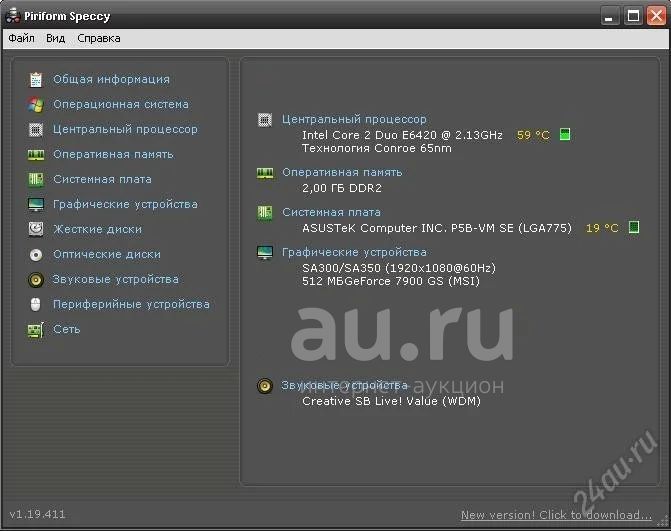Viewport: 671px width, 531px height.
Task: Click the Технология Conroe 65nm text
Action: [x=377, y=148]
